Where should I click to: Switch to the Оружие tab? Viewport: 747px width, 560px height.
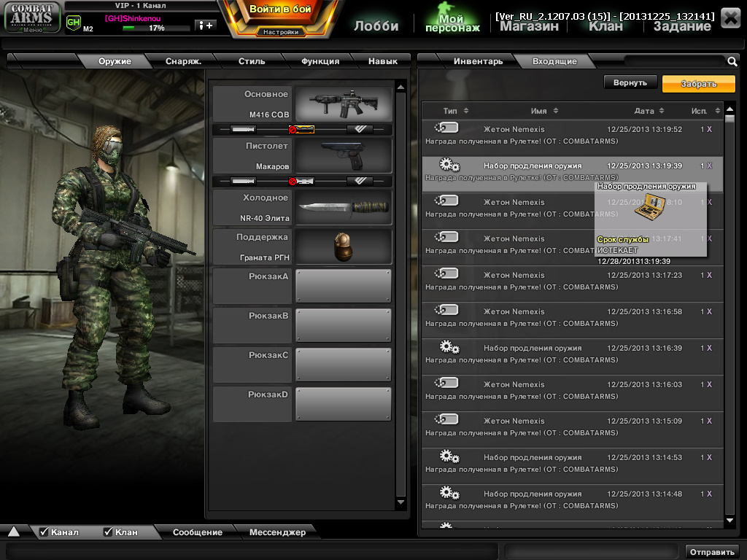click(115, 61)
